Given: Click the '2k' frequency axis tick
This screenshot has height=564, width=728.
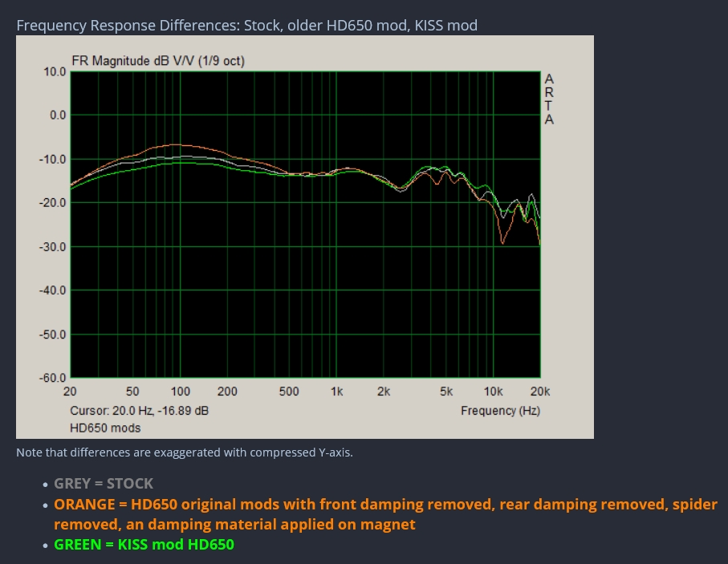Looking at the screenshot, I should pyautogui.click(x=384, y=392).
